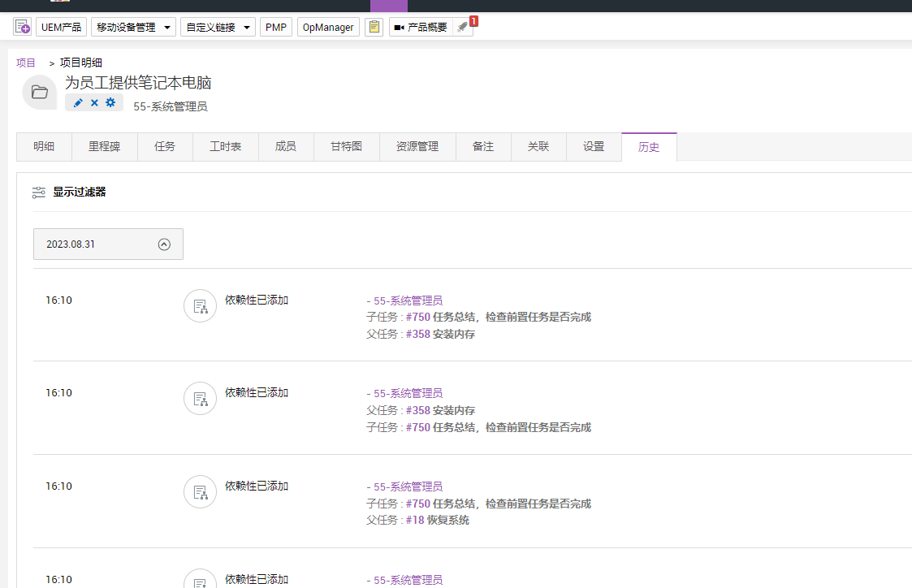Click the add new request icon
Viewport: 912px width, 588px height.
tap(22, 27)
